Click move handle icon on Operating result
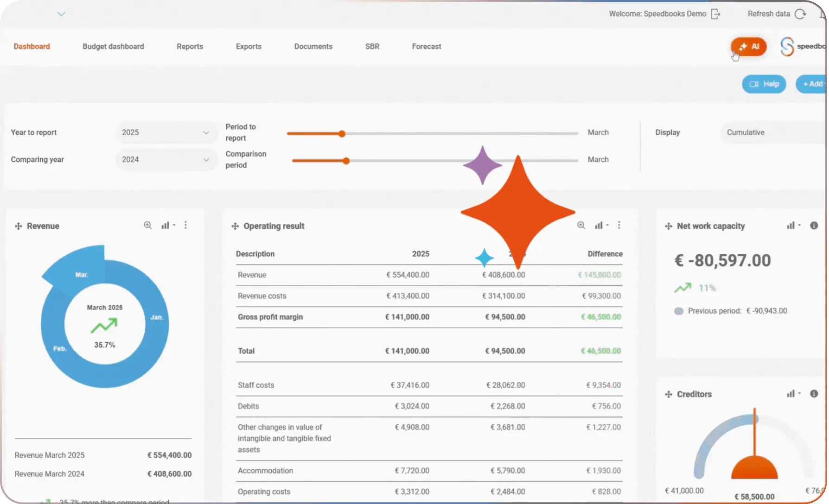 click(x=235, y=226)
